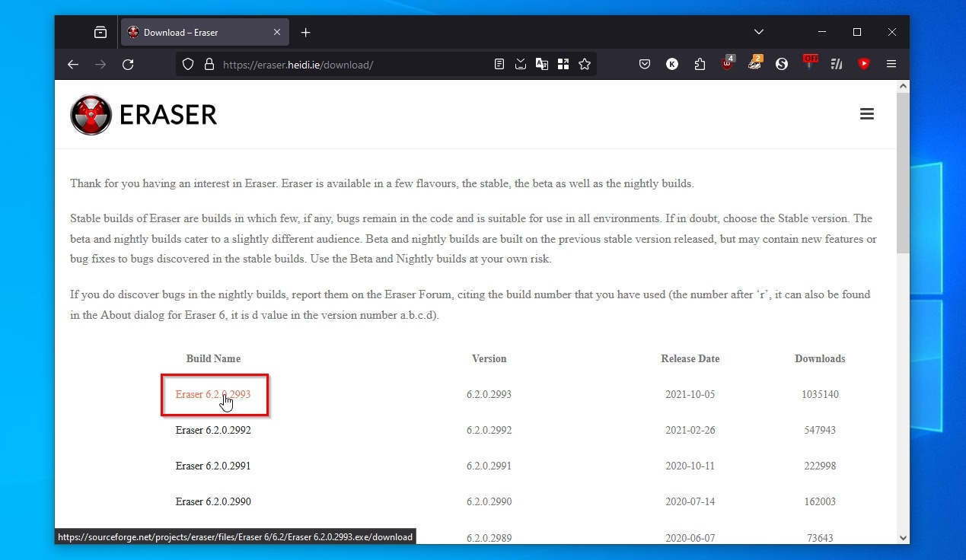The image size is (966, 560).
Task: Download the Eraser 6.2.0.2990 build
Action: [213, 501]
